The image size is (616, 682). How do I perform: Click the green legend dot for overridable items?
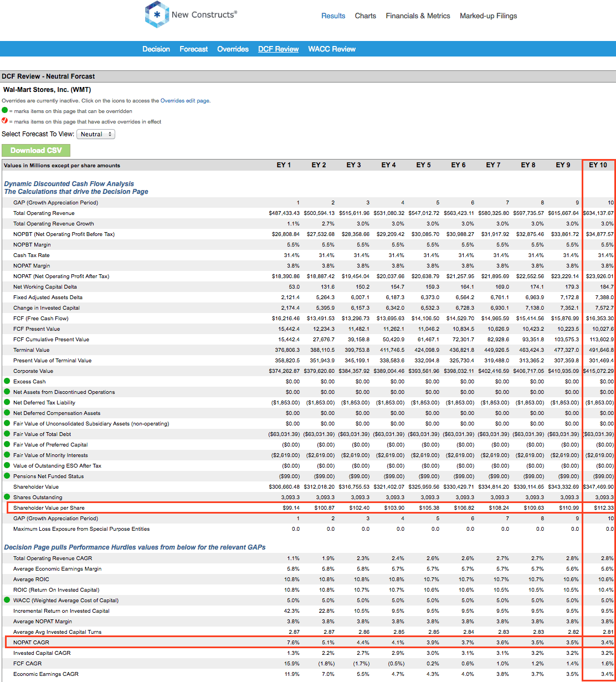[x=5, y=110]
